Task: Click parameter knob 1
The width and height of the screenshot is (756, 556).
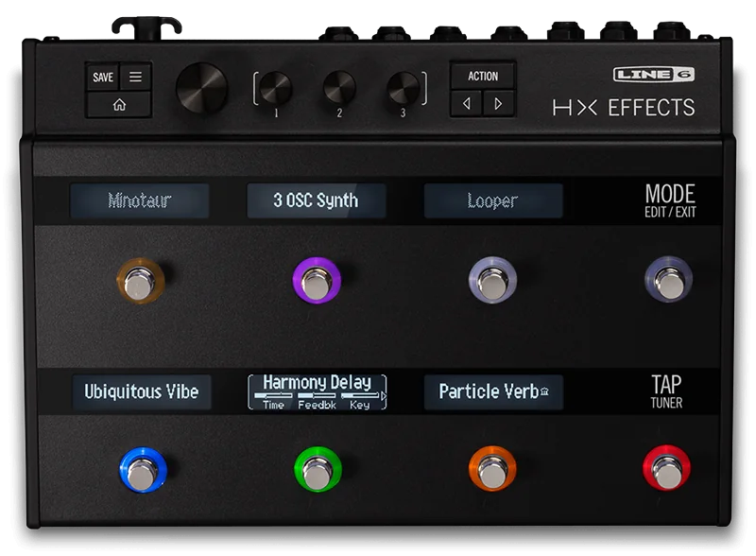Action: click(x=276, y=88)
